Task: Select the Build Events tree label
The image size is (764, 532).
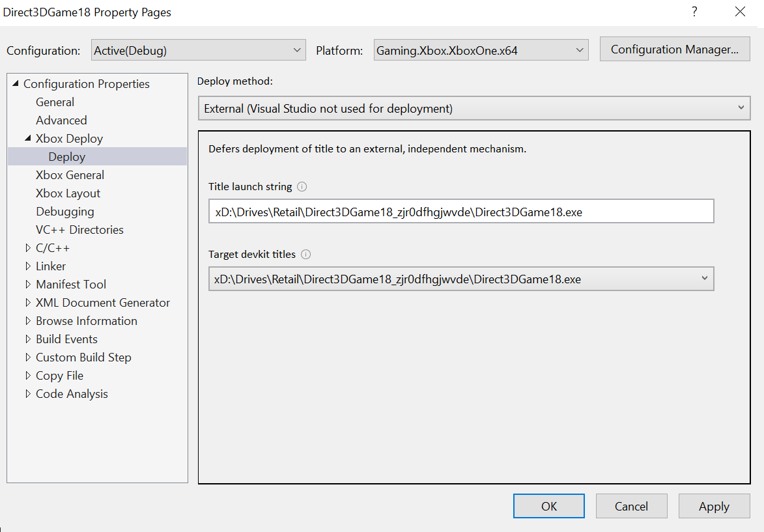Action: click(x=66, y=339)
